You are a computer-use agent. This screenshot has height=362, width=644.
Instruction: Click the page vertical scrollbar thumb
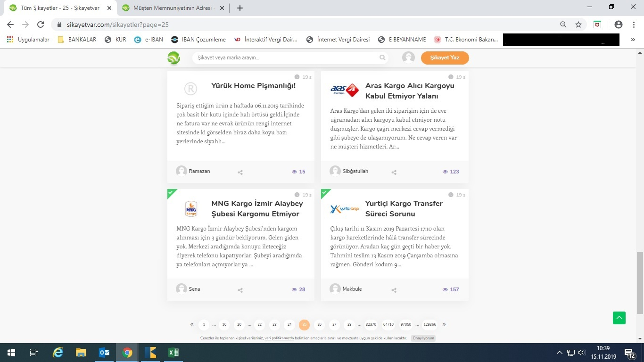tap(640, 283)
